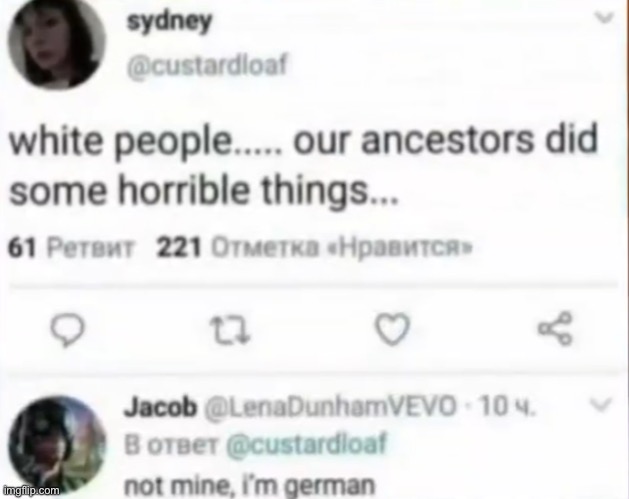Open the @LenaDunhamVEVO handle

point(331,407)
